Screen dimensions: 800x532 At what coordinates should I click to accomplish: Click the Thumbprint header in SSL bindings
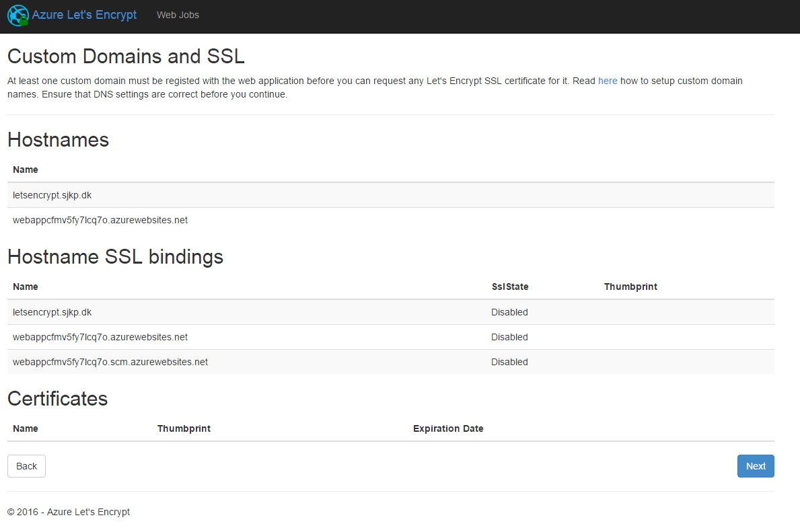[630, 287]
